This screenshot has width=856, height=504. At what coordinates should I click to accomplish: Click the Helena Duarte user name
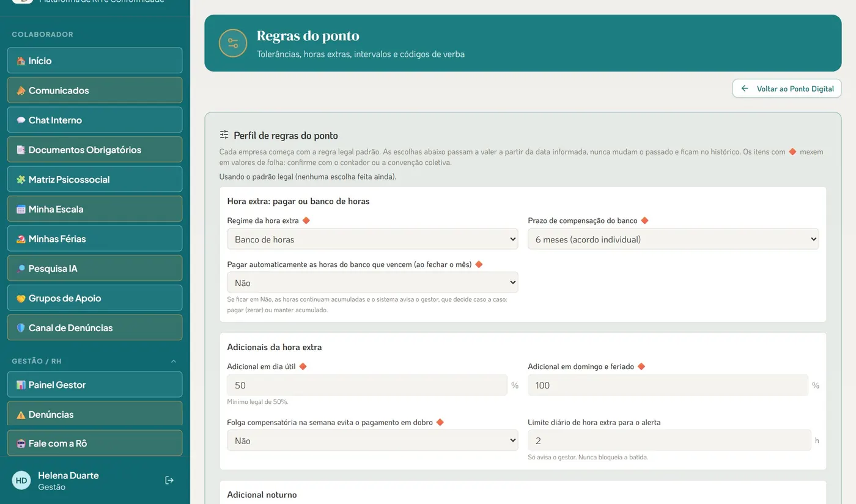click(68, 475)
